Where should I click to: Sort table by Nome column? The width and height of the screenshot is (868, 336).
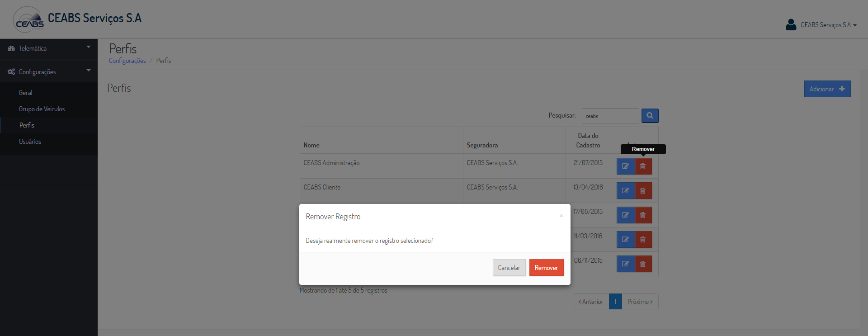[381, 141]
